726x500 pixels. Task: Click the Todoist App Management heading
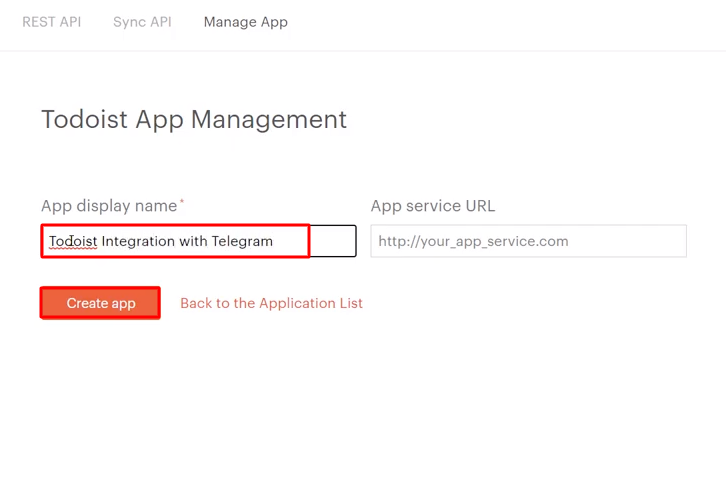click(194, 119)
